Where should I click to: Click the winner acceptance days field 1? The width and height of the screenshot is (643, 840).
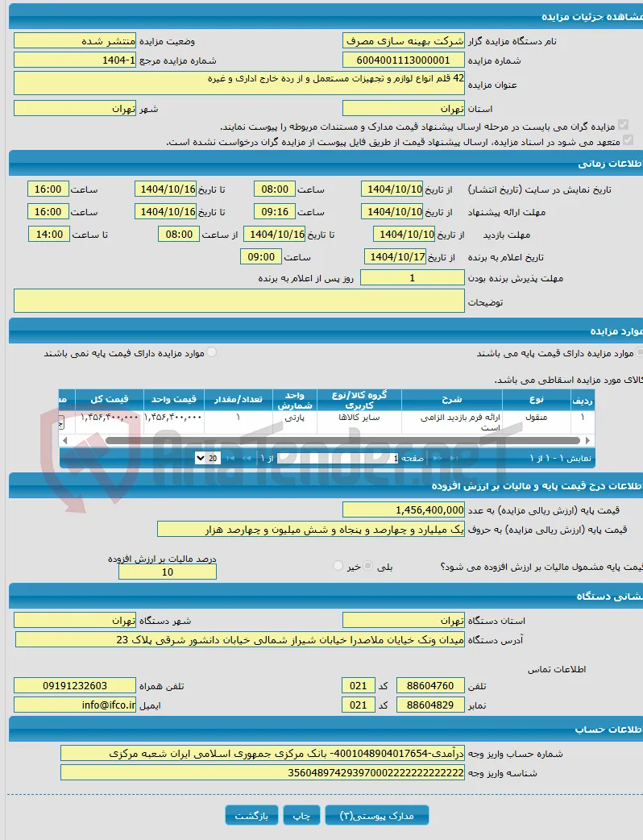coord(413,277)
